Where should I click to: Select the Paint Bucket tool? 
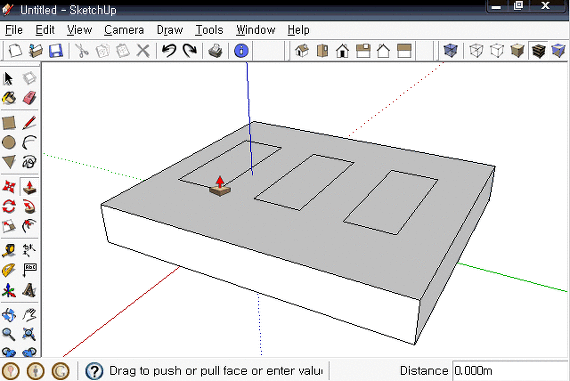[x=9, y=98]
